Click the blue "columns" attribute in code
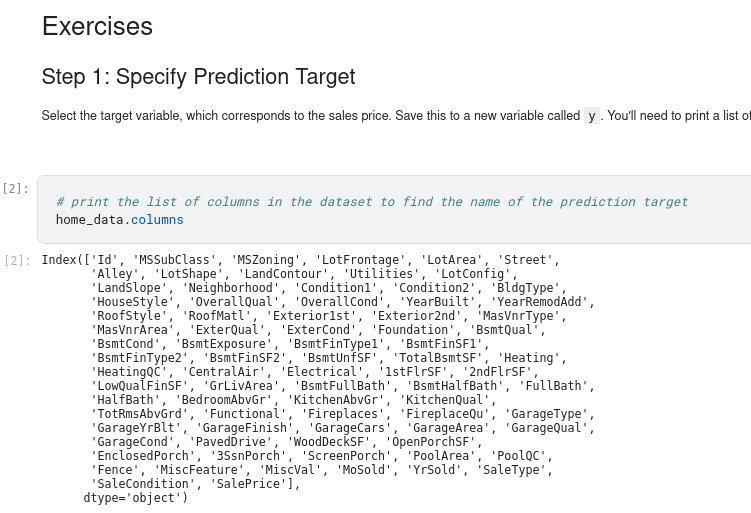The image size is (751, 513). (157, 219)
